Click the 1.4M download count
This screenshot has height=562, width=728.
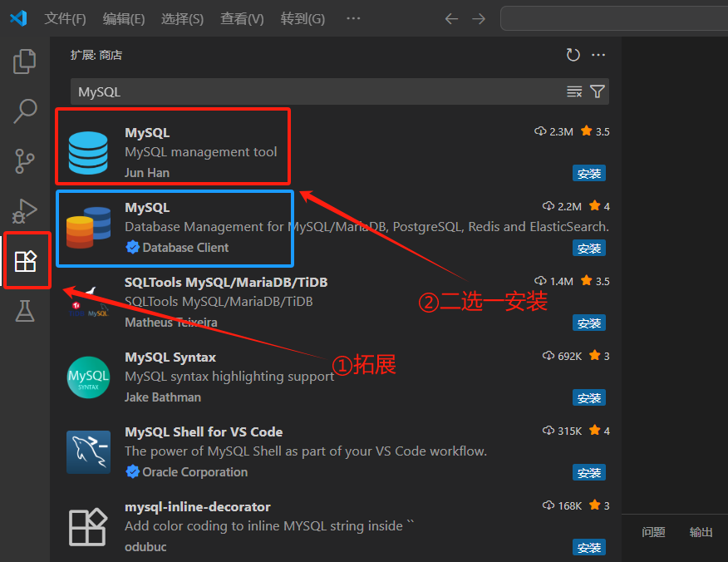click(553, 282)
